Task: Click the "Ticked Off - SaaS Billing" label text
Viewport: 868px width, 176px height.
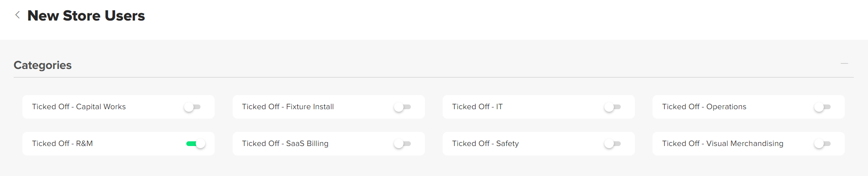Action: [285, 143]
